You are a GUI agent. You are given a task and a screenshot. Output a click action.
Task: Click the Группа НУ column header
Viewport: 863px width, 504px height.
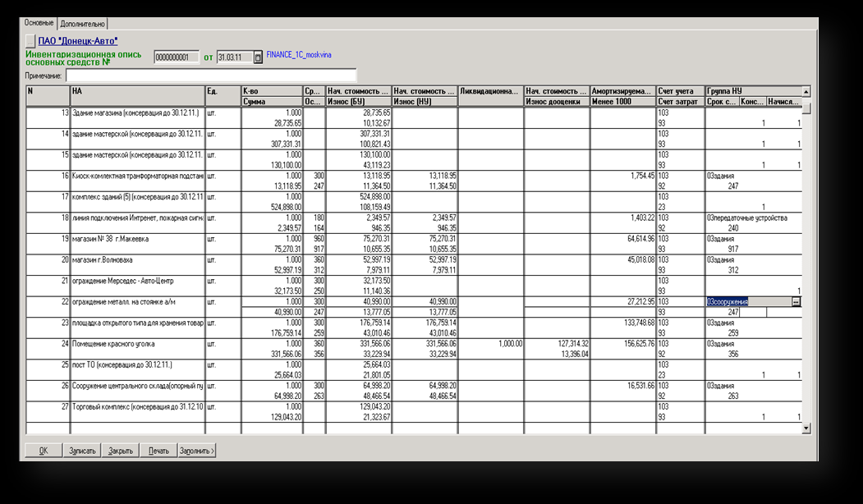click(754, 91)
